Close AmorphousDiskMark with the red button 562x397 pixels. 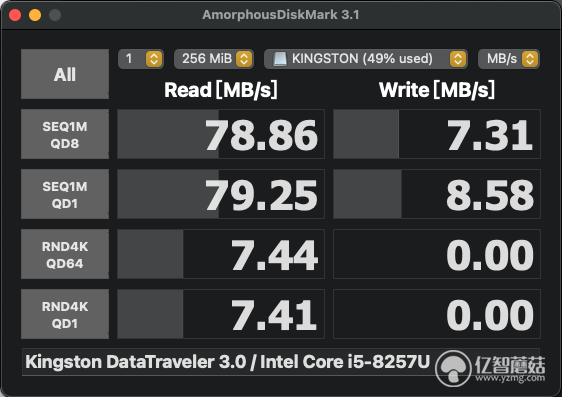pyautogui.click(x=15, y=15)
